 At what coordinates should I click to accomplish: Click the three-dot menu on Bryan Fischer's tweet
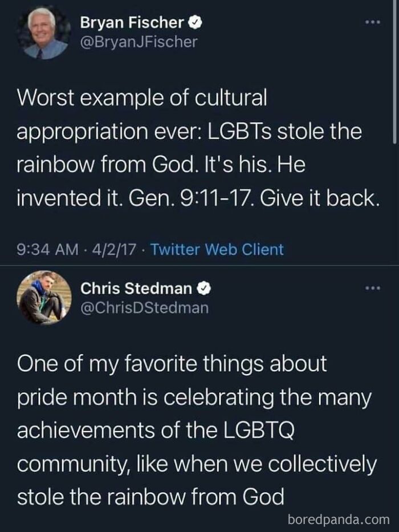pos(373,21)
